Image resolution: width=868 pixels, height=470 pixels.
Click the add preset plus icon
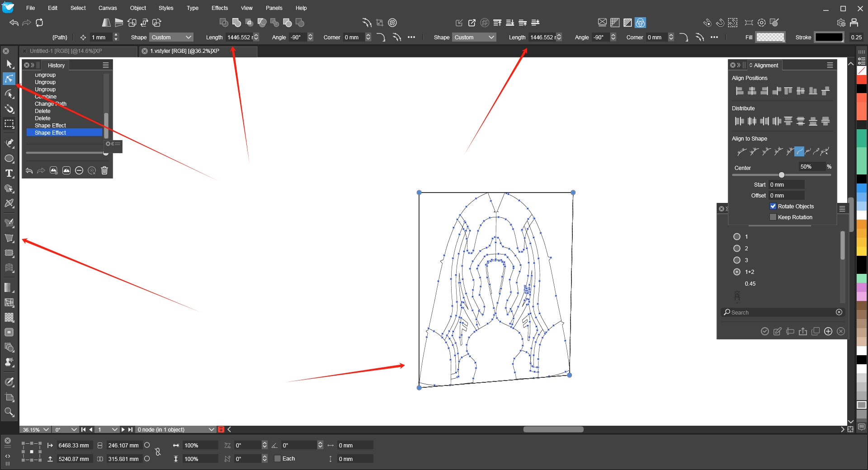pyautogui.click(x=828, y=331)
